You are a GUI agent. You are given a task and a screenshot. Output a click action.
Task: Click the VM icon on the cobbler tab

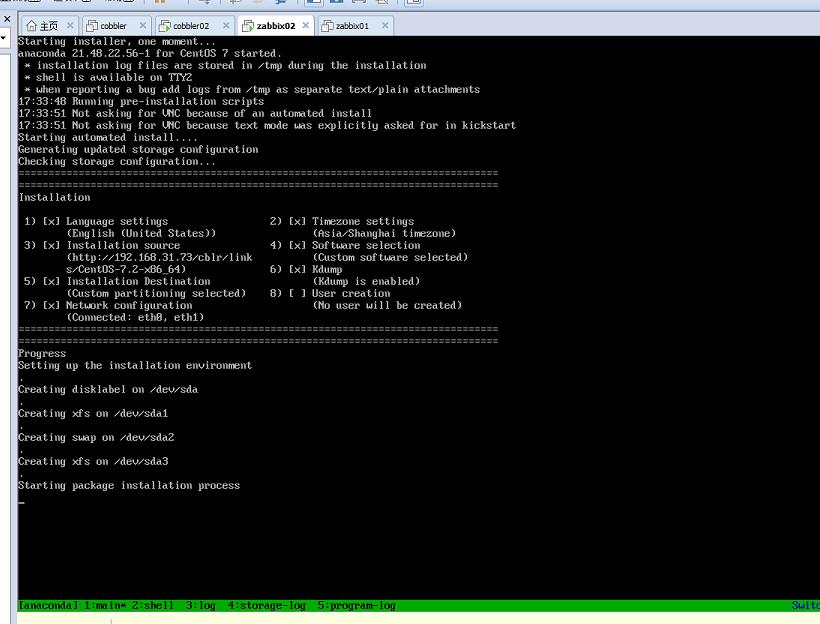tap(92, 26)
